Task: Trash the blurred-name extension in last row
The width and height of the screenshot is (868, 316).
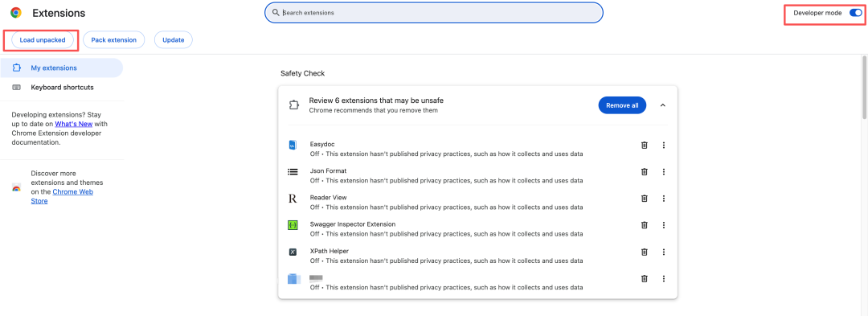Action: click(645, 278)
